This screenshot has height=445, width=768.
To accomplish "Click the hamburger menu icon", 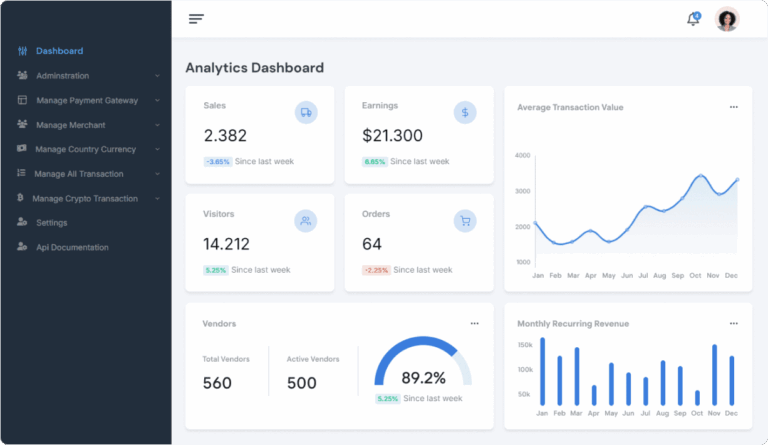I will click(x=196, y=19).
